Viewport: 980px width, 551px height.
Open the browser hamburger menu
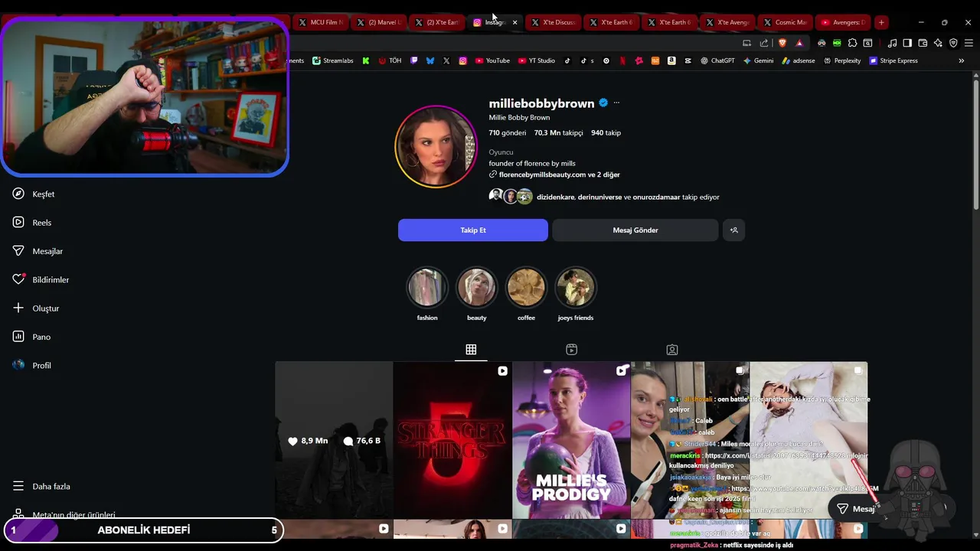[969, 43]
